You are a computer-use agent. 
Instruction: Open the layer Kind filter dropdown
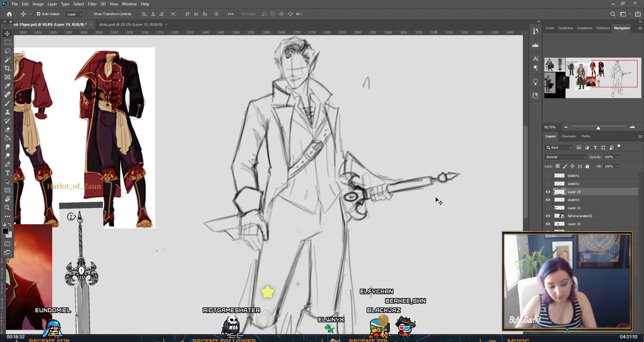(559, 148)
